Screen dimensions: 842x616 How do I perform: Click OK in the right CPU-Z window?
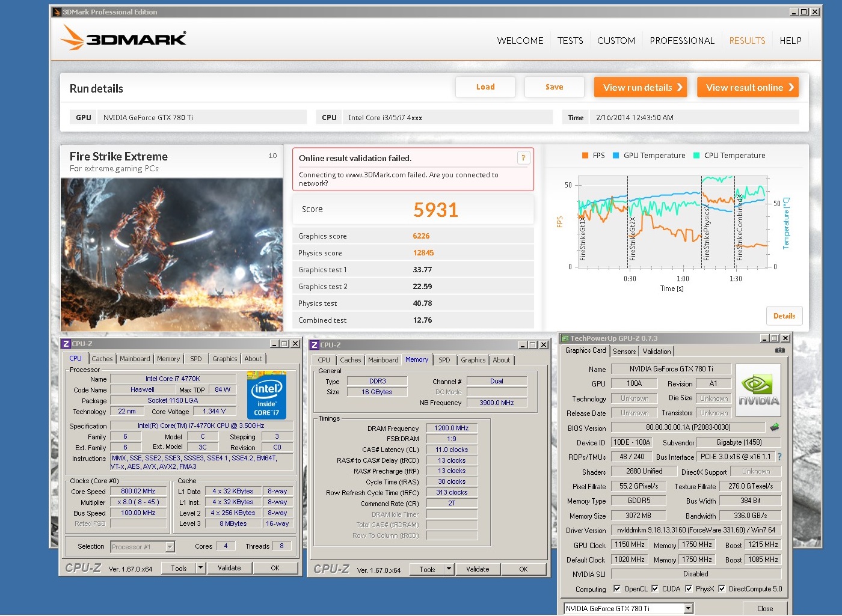pyautogui.click(x=523, y=569)
